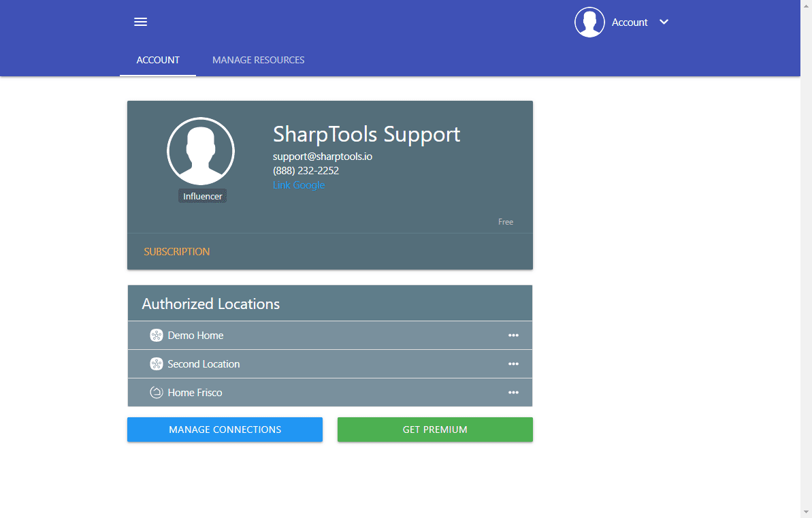Expand the Account dropdown chevron

pos(664,22)
